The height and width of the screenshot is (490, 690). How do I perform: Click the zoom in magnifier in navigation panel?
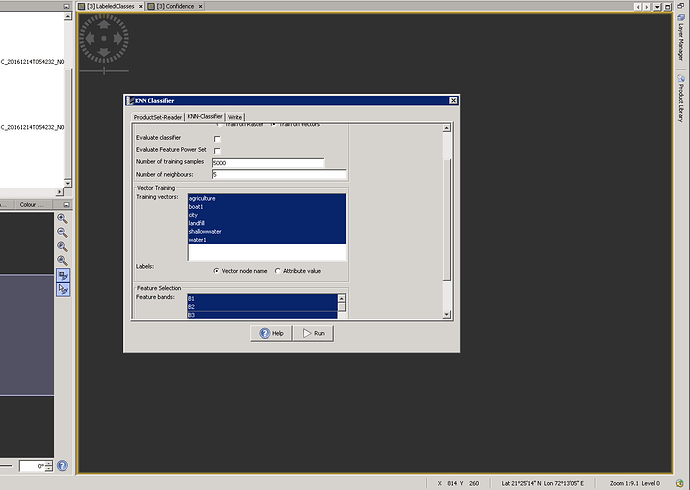[x=62, y=219]
